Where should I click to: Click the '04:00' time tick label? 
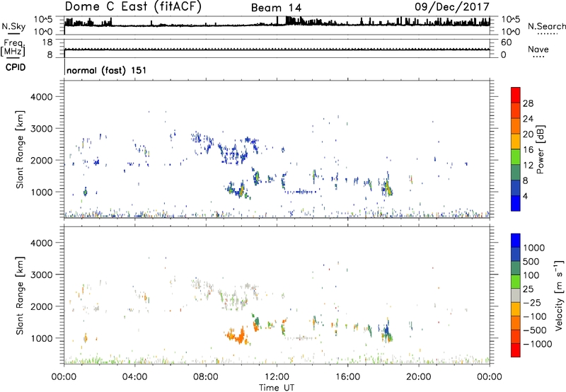coord(134,377)
